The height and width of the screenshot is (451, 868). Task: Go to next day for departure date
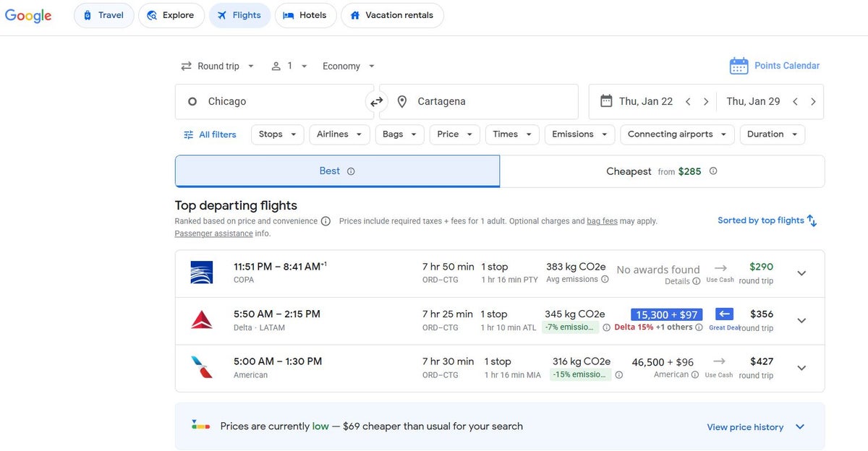pyautogui.click(x=706, y=102)
